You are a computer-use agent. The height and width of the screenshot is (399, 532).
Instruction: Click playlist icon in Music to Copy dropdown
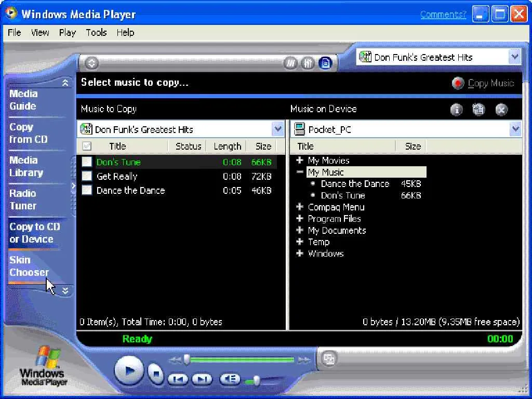point(86,129)
